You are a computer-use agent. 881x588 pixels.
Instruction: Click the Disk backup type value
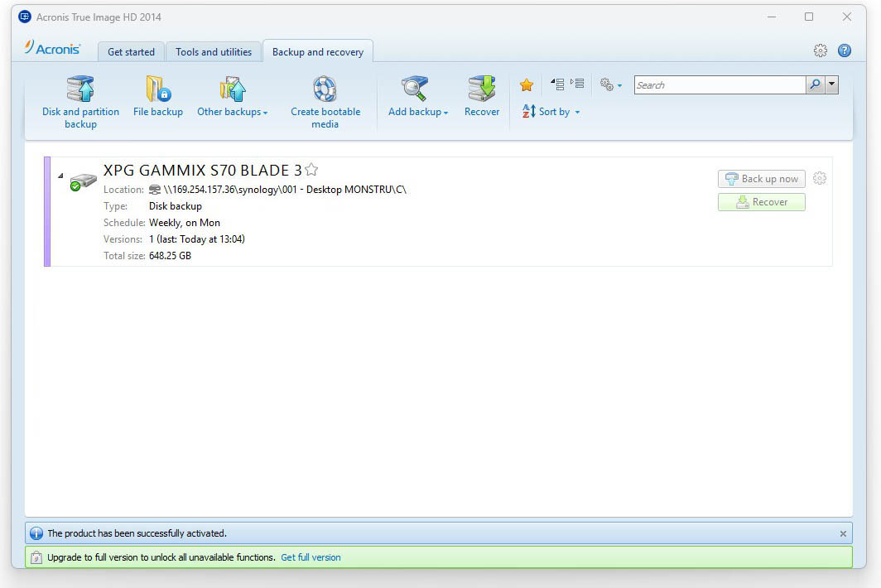click(x=176, y=206)
